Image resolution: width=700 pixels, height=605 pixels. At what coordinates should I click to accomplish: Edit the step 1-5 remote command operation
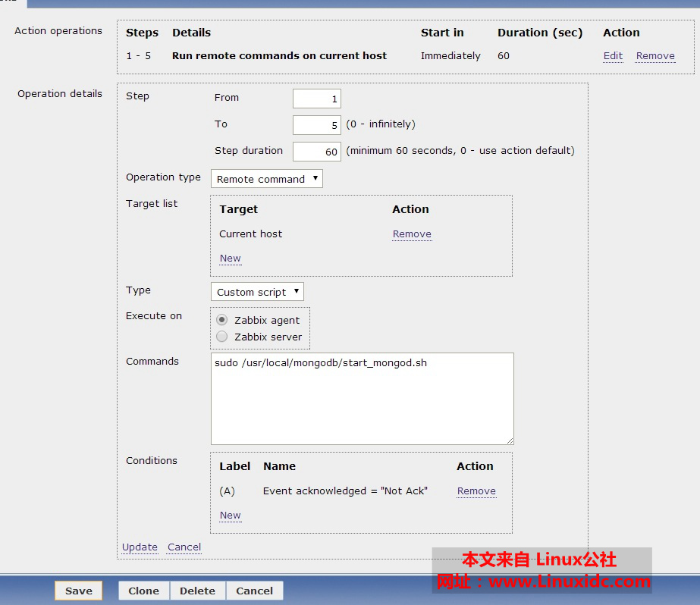tap(613, 55)
